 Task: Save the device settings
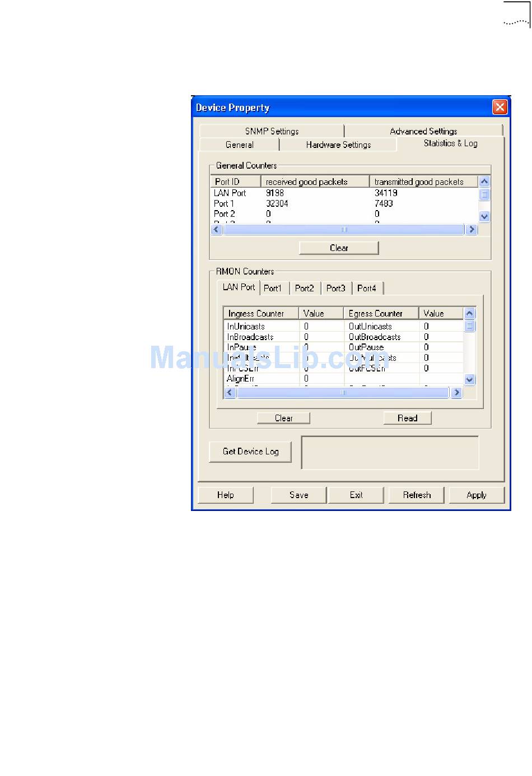[x=298, y=495]
